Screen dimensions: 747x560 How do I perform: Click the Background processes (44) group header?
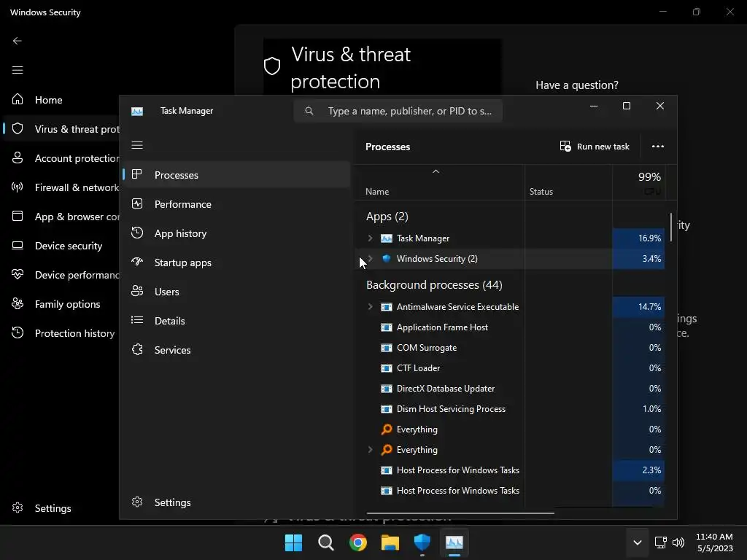(434, 285)
